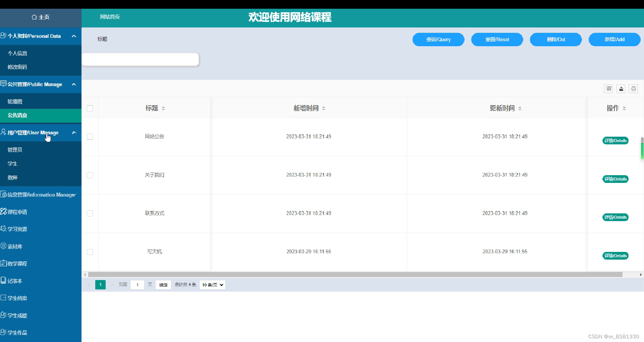
Task: Click the 确定 page jump button
Action: pos(163,285)
